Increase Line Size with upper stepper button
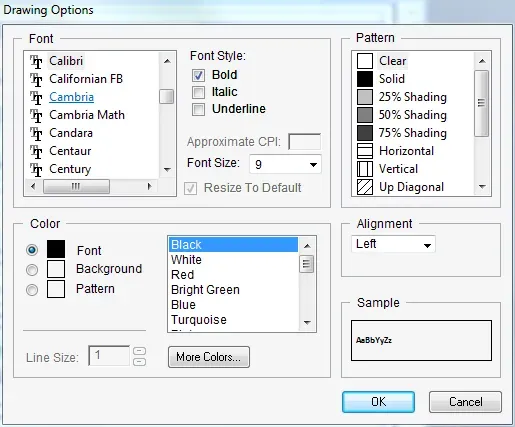 (139, 351)
